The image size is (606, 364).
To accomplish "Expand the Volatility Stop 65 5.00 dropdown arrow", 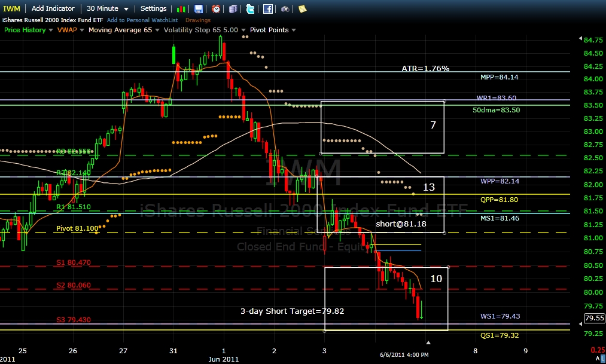I will (243, 30).
